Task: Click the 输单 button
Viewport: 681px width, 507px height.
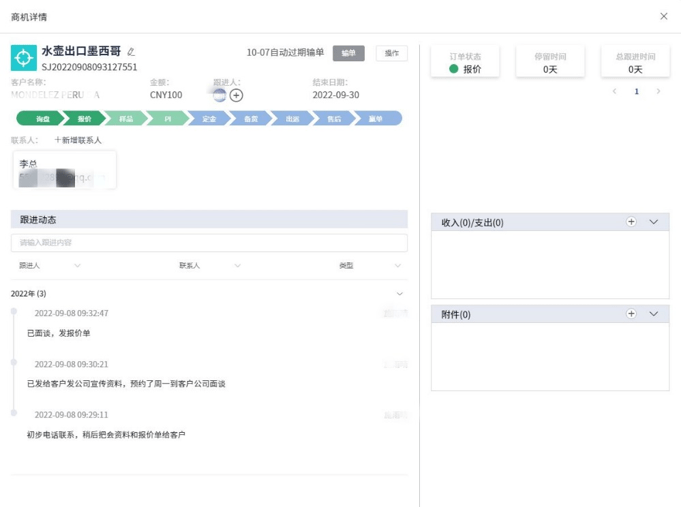Action: 348,53
